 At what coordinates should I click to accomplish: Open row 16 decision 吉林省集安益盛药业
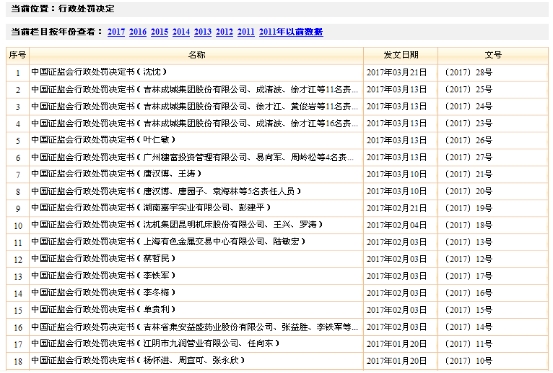pyautogui.click(x=195, y=328)
